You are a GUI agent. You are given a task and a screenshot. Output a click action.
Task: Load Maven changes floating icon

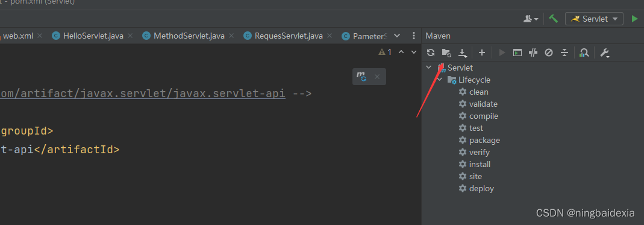click(x=361, y=77)
